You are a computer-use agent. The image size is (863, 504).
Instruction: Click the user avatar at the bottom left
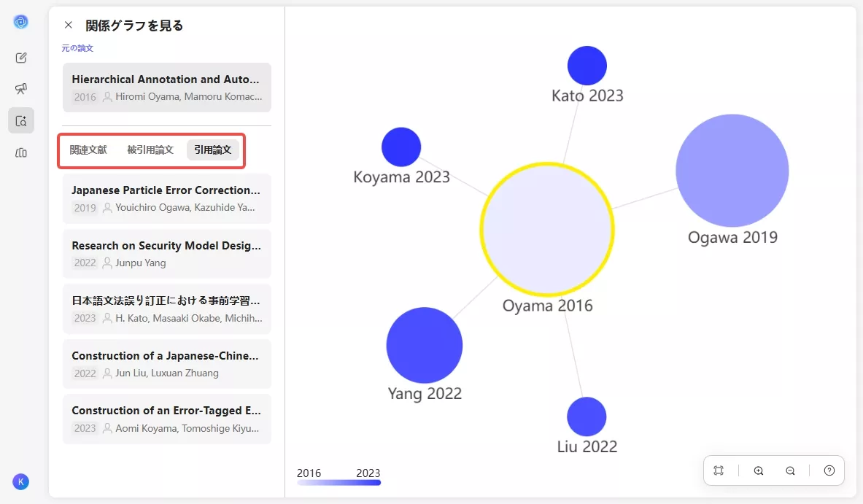coord(20,482)
